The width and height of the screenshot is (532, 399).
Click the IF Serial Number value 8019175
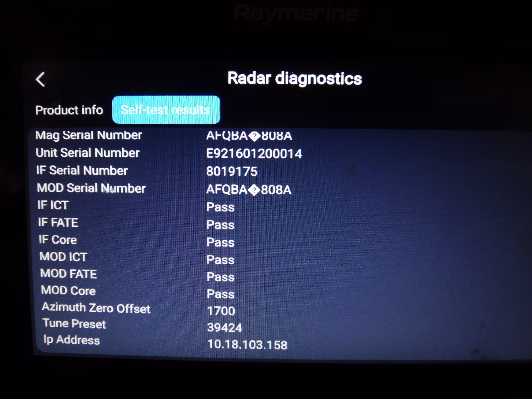(232, 172)
